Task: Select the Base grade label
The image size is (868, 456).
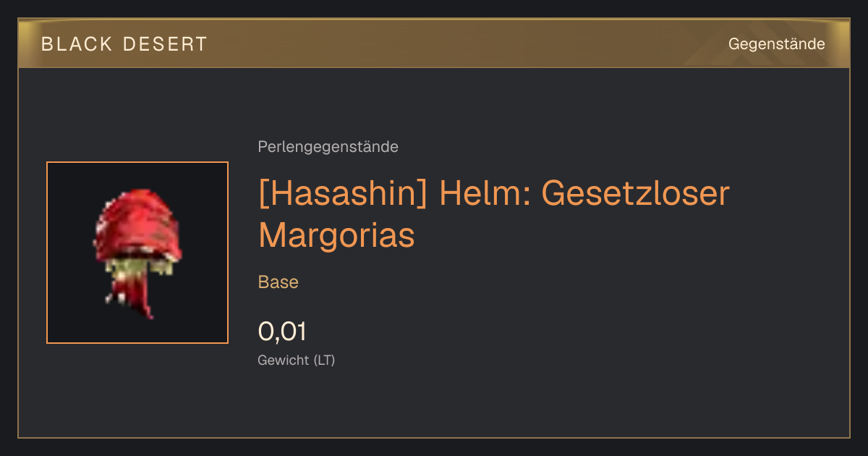Action: coord(278,282)
